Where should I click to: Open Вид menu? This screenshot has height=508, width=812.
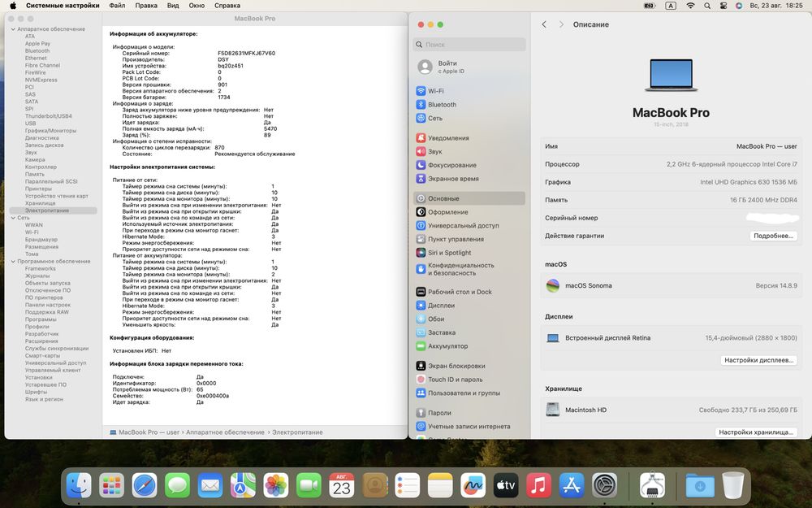[x=173, y=5]
